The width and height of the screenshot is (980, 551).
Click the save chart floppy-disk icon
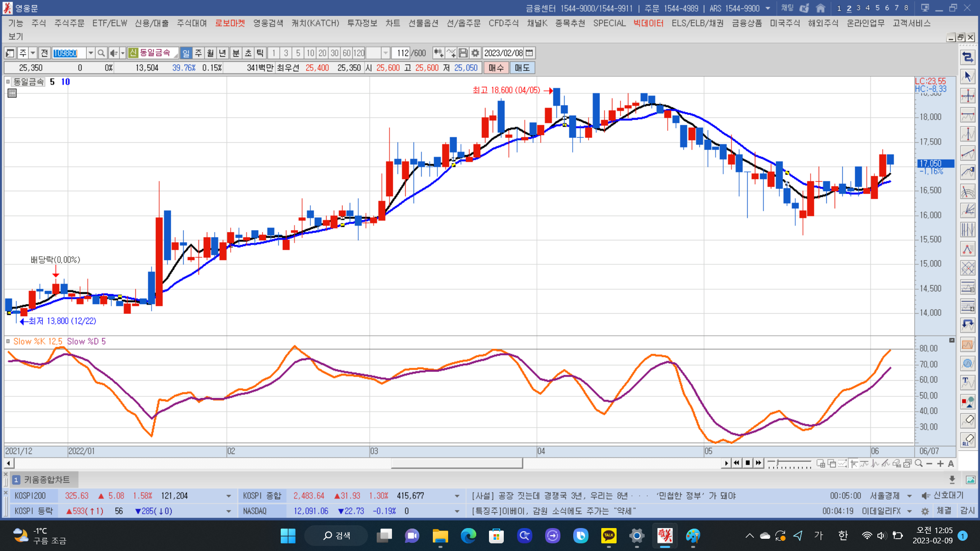point(463,53)
